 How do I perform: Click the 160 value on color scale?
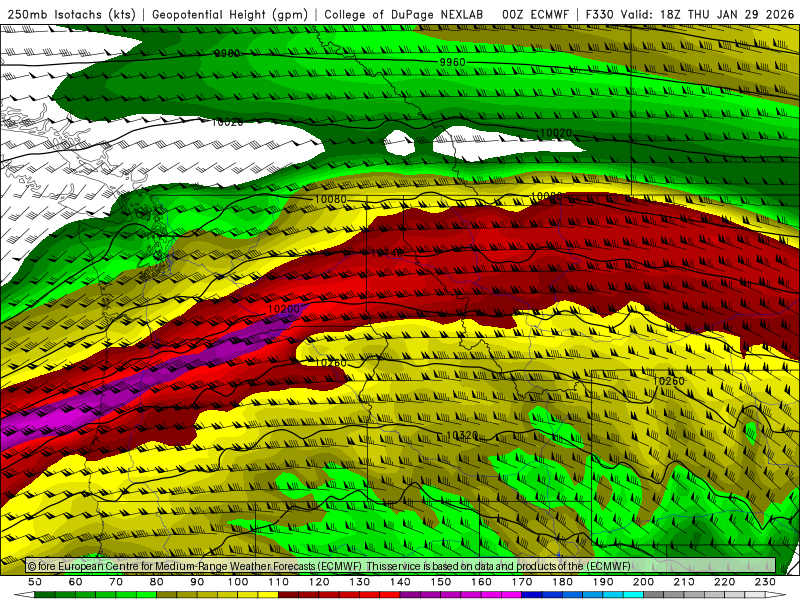(x=481, y=582)
